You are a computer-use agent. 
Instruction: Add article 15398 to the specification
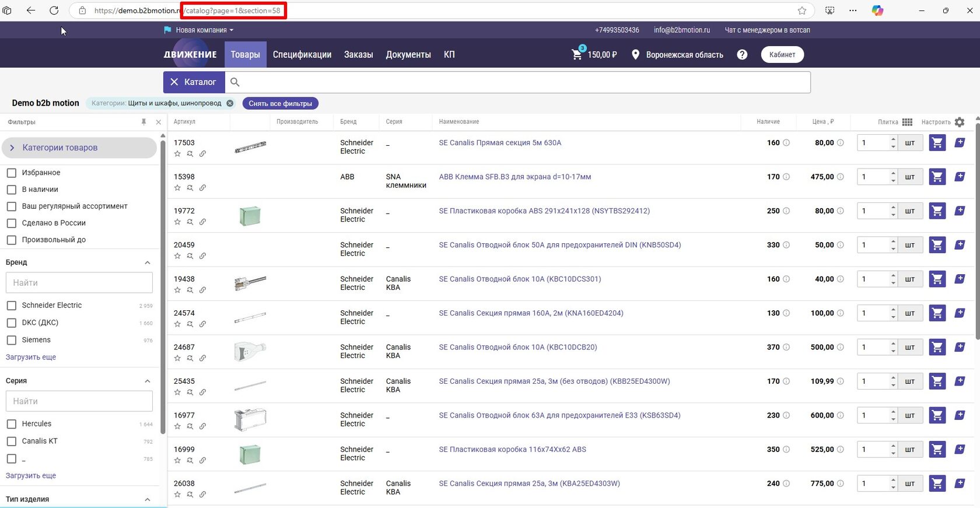[960, 177]
